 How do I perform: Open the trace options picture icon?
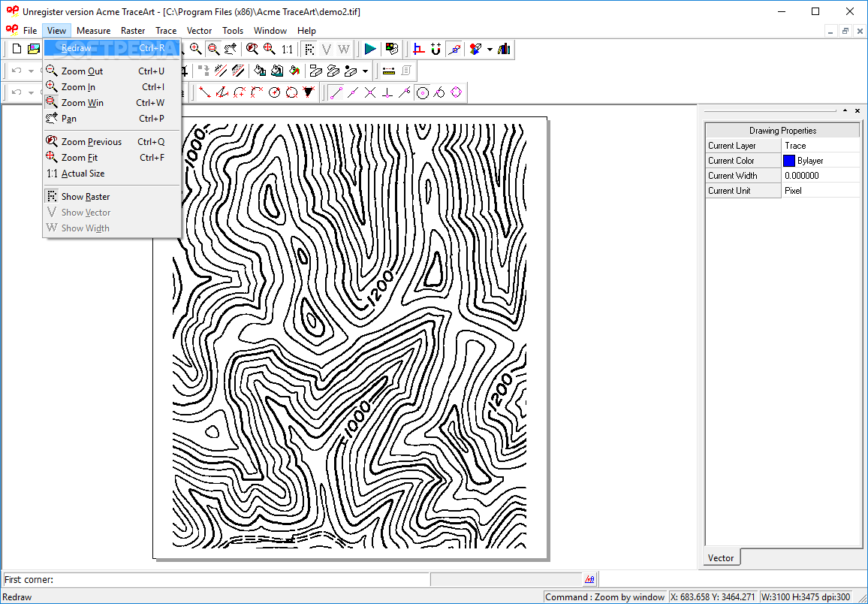click(x=392, y=49)
